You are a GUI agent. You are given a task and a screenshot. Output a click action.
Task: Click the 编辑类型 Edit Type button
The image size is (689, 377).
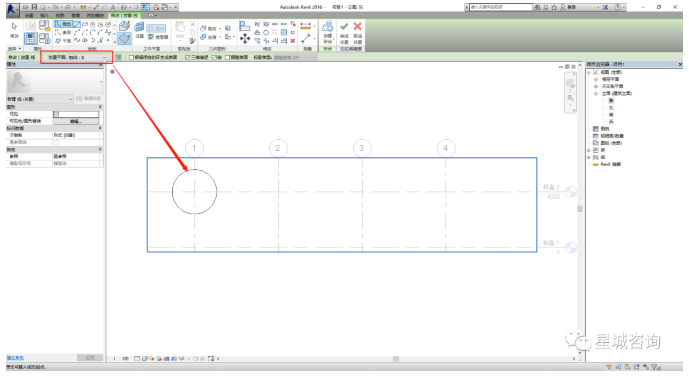89,99
